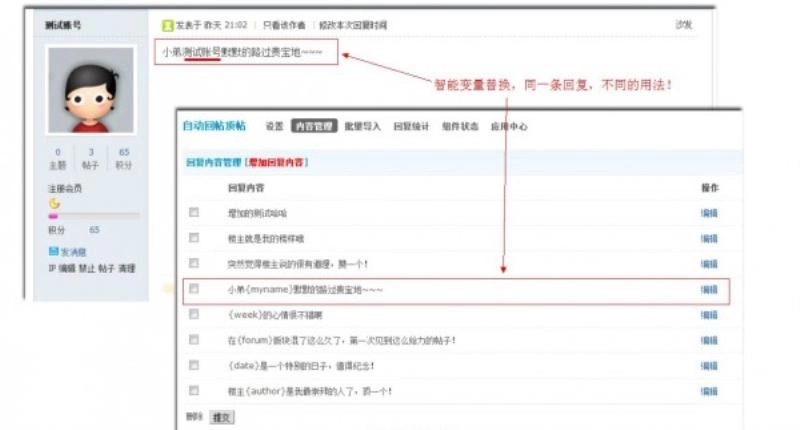Viewport: 800px width, 430px height.
Task: Select the 内容管理 tab
Action: tap(314, 126)
